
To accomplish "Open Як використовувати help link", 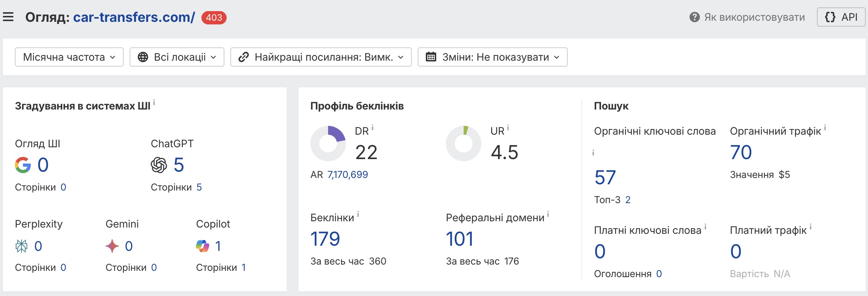I will [x=754, y=17].
